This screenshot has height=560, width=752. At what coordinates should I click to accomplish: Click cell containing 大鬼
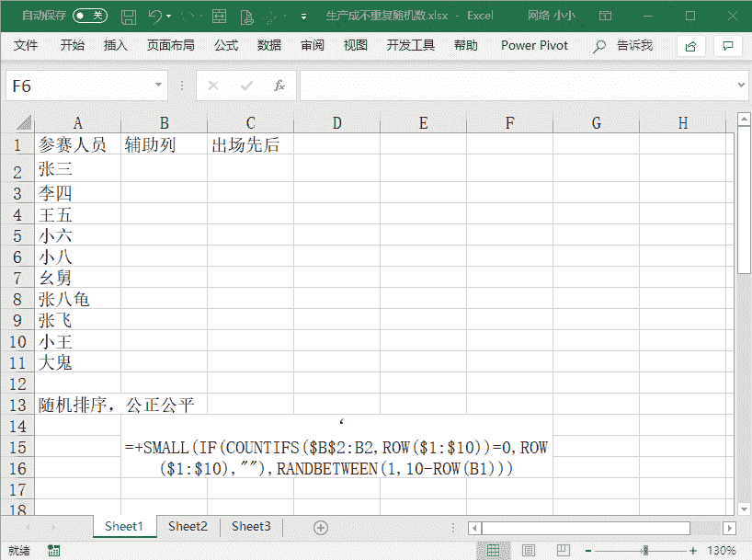78,362
